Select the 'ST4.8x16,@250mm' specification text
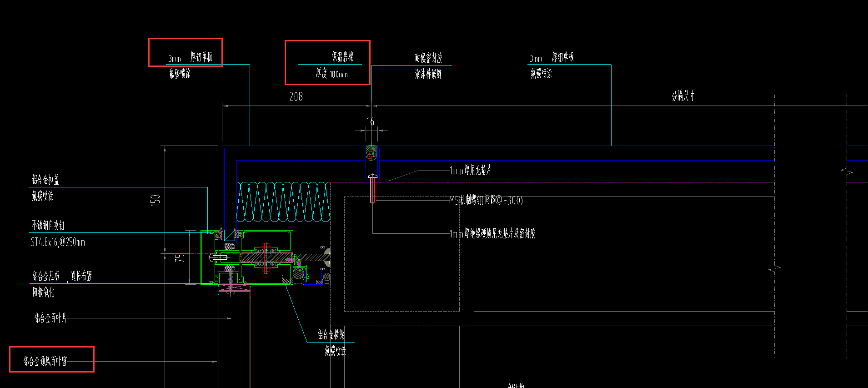This screenshot has height=388, width=868. click(58, 242)
